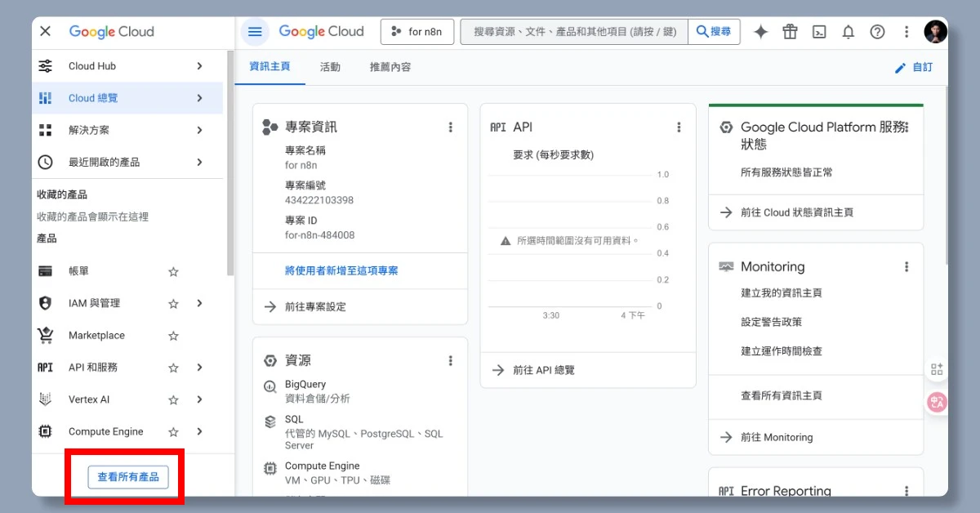Open the notifications bell
980x513 pixels.
[x=849, y=32]
